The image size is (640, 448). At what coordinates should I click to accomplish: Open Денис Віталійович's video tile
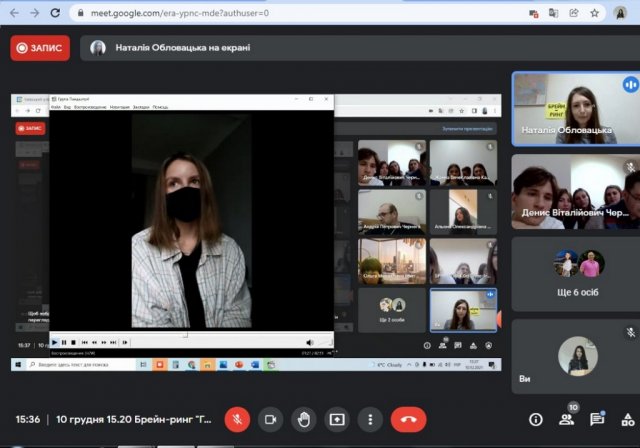point(575,190)
